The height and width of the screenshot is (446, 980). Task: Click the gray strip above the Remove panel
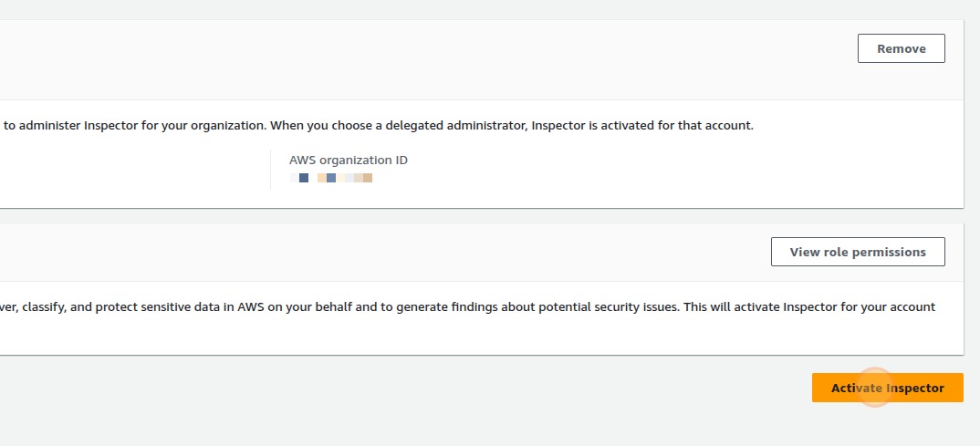coord(456,9)
